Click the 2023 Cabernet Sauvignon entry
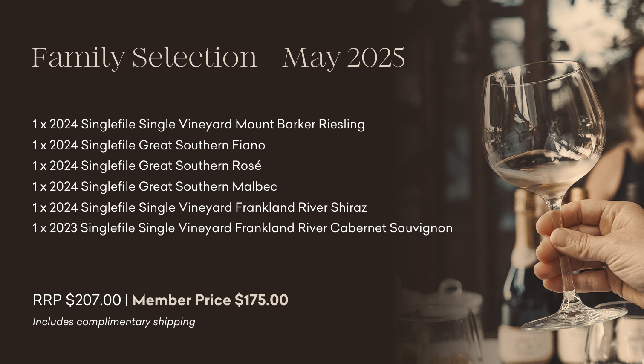Viewport: 644px width, 364px height. click(243, 228)
